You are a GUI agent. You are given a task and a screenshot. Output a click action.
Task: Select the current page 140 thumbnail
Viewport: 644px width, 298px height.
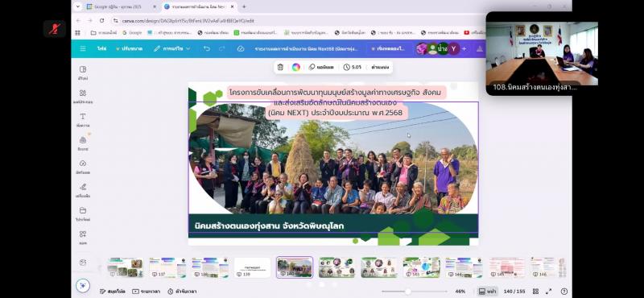coord(295,267)
